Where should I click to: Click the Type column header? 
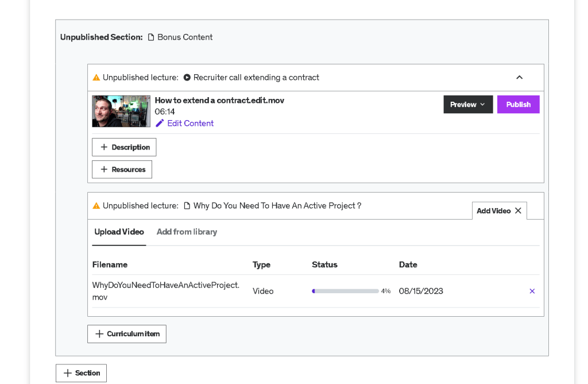pos(261,264)
